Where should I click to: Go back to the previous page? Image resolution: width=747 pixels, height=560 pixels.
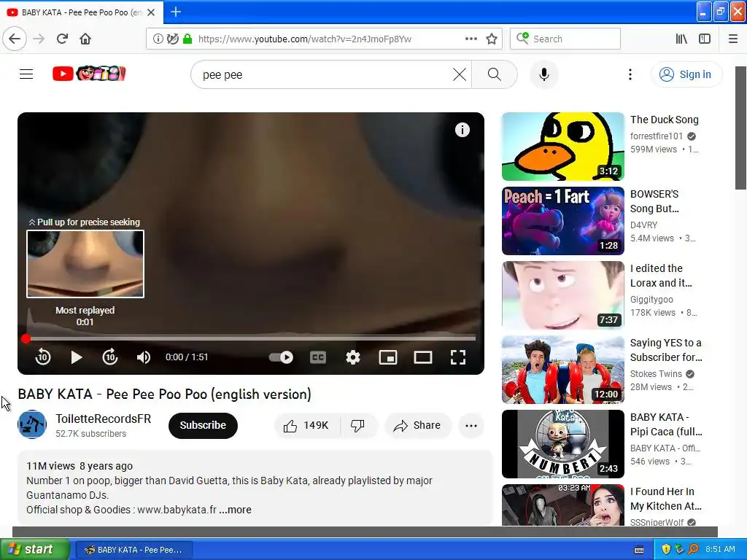coord(15,39)
